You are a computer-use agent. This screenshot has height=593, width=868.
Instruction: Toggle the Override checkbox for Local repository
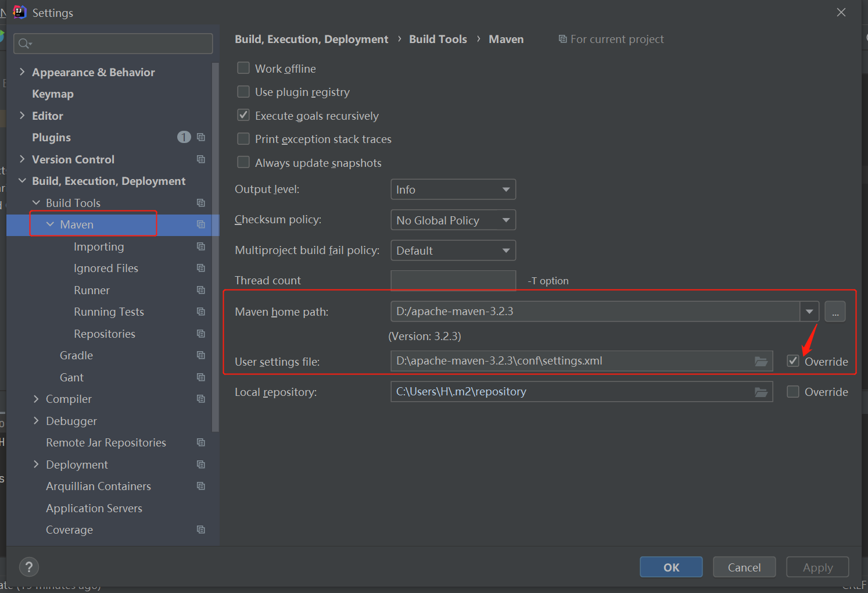pyautogui.click(x=793, y=392)
